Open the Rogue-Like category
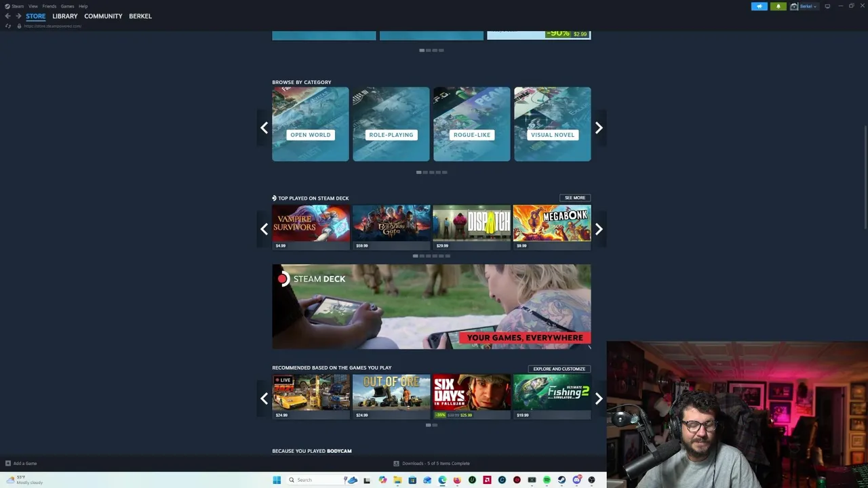 click(x=472, y=124)
